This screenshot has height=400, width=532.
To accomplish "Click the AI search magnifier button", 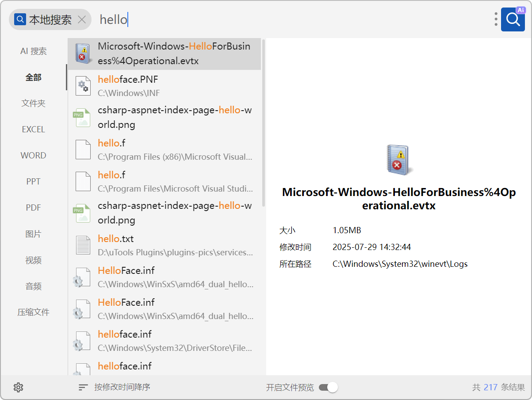I will [x=513, y=19].
